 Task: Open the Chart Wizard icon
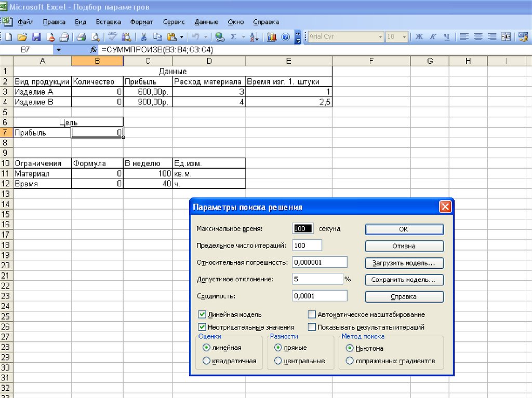pyautogui.click(x=272, y=37)
